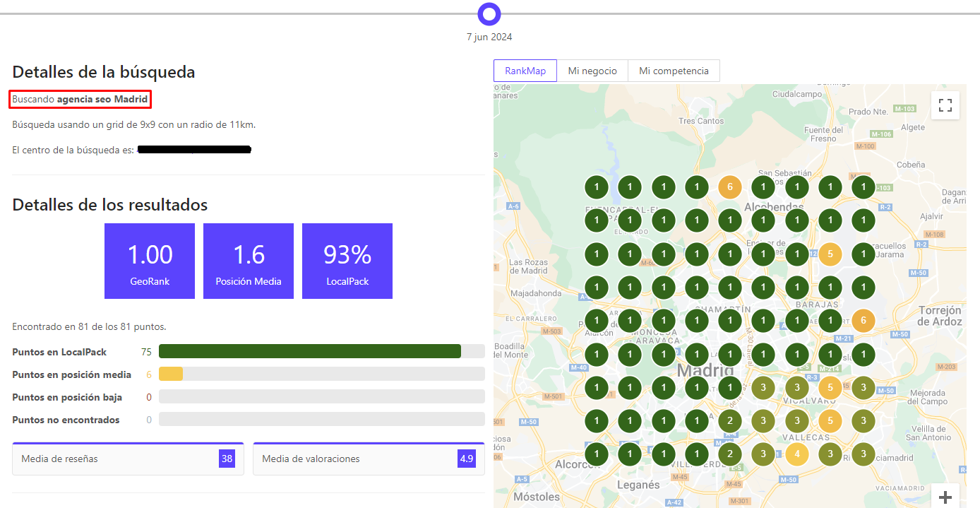
Task: Select the 3 marker near Mejorada del Campo
Action: (864, 387)
